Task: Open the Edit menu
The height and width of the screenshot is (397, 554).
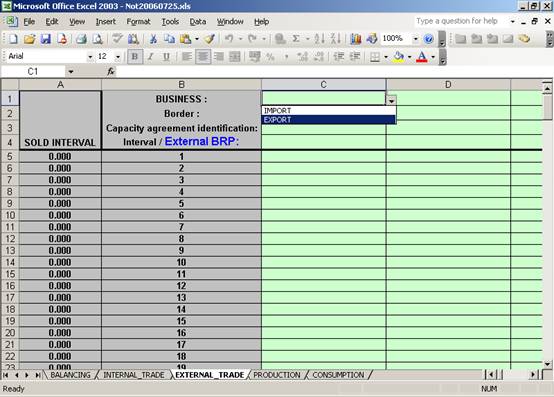Action: click(52, 22)
